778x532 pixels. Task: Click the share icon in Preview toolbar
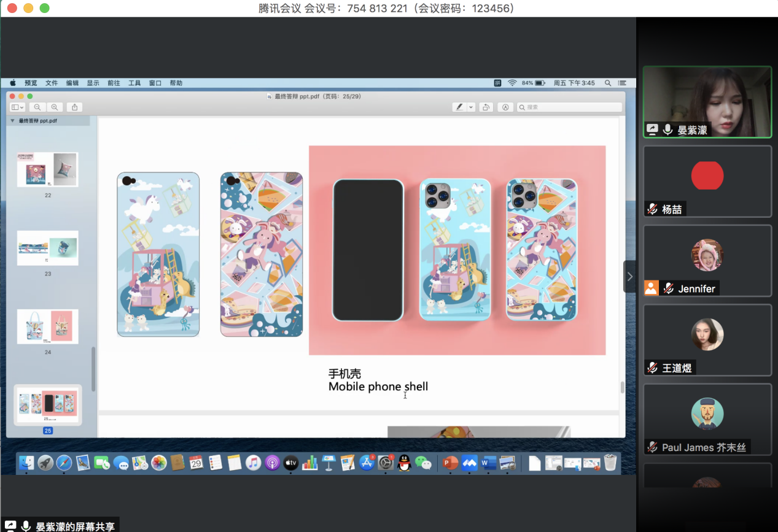pos(74,107)
